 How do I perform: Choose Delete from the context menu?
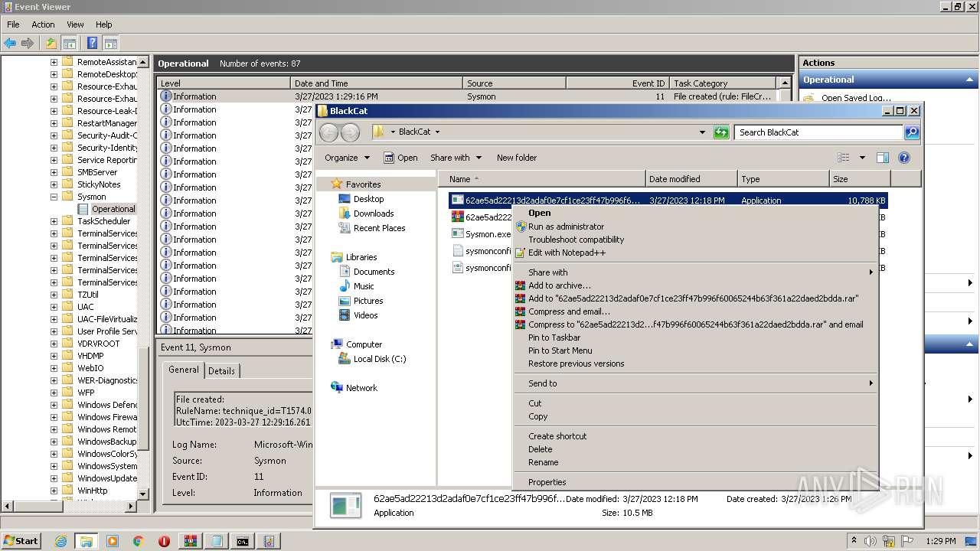click(x=695, y=449)
